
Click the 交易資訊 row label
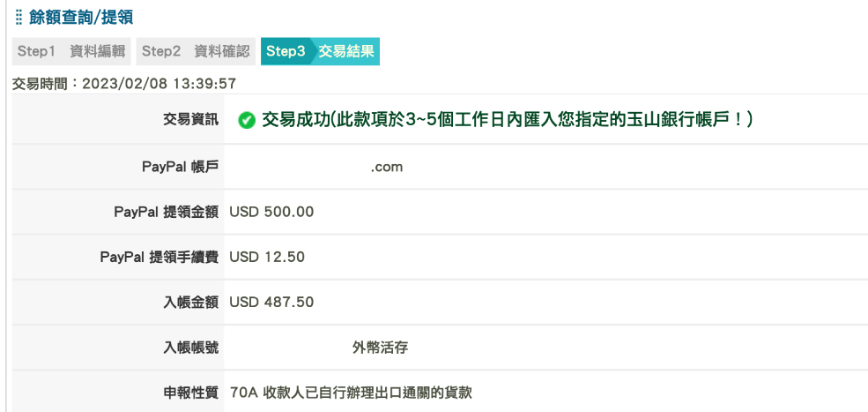pos(190,120)
